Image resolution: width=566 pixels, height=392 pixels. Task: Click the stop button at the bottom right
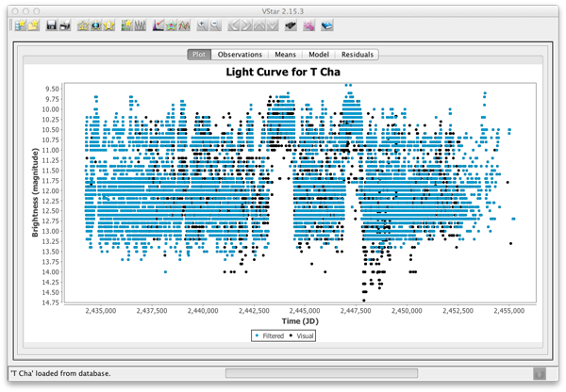[x=539, y=373]
